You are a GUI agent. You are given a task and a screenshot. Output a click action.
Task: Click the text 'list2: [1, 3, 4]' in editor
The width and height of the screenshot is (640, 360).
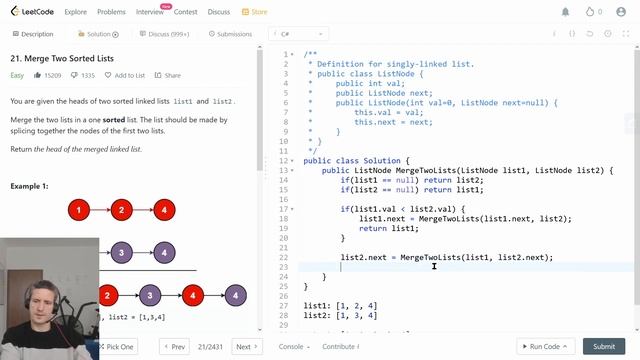tap(340, 316)
